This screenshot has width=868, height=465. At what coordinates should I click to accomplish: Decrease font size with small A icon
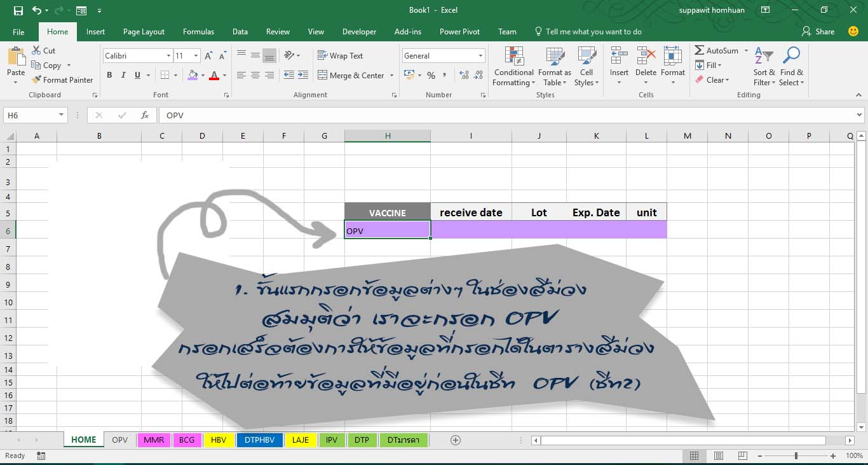coord(222,56)
